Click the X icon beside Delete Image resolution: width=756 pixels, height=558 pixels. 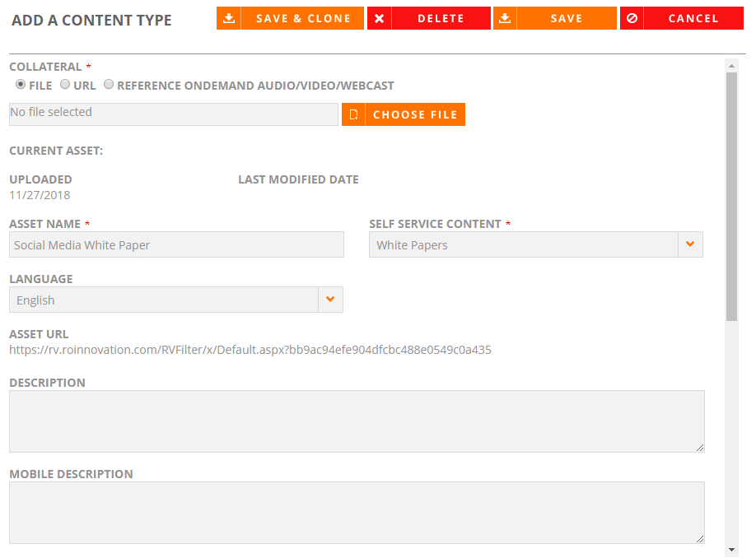click(x=380, y=18)
